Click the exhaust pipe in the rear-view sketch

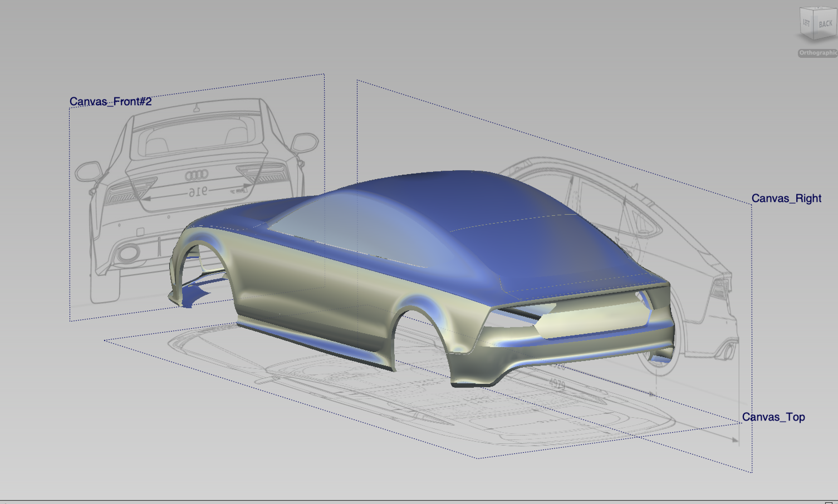click(129, 253)
